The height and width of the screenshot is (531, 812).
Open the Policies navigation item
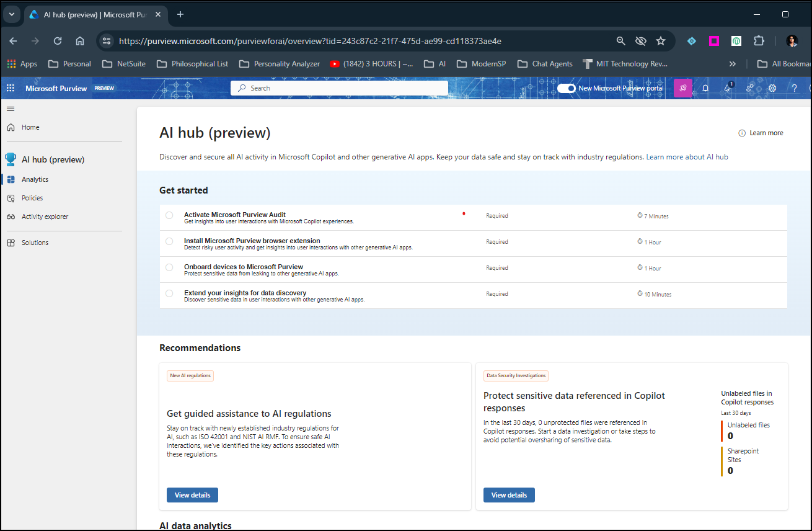[x=32, y=198]
